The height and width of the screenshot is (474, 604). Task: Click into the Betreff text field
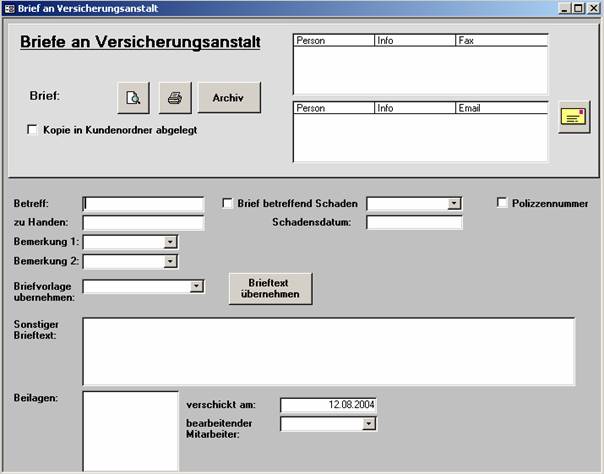pos(143,204)
